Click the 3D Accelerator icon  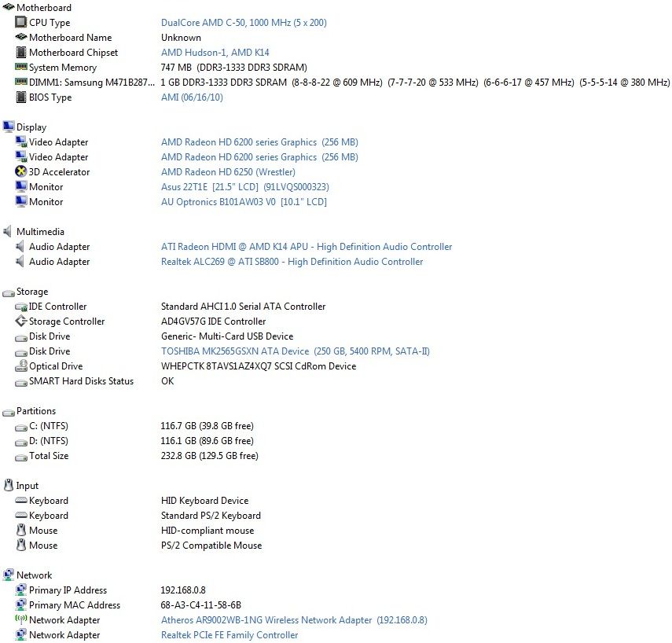pos(21,172)
